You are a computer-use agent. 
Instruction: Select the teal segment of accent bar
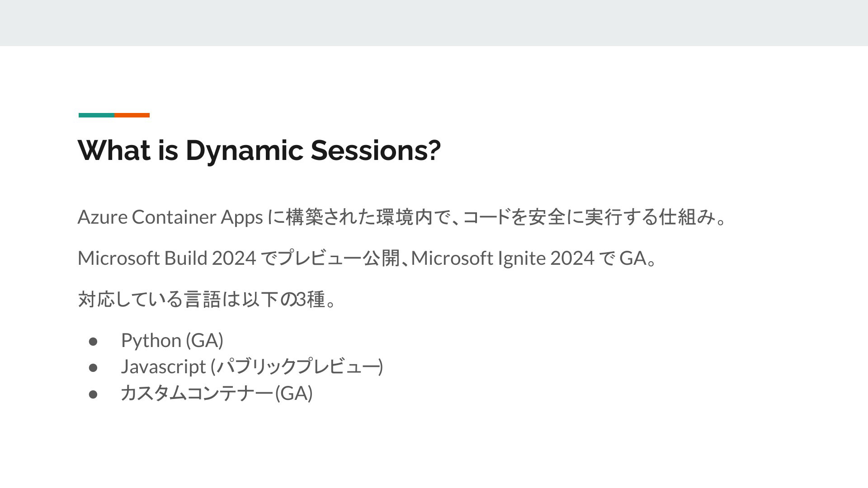[x=96, y=115]
